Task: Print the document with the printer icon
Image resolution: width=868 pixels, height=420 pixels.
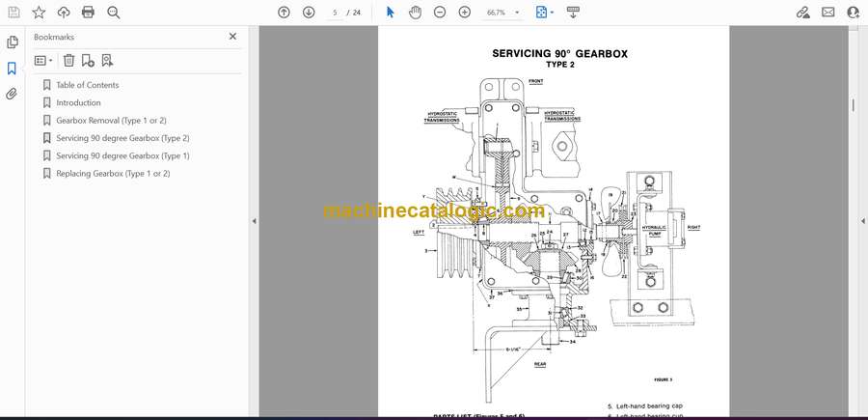Action: tap(88, 13)
